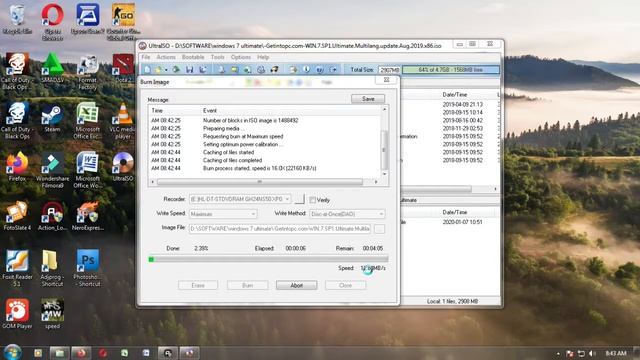Screen dimensions: 640x360
Task: Open the 'speed' desktop shortcut
Action: click(x=52, y=313)
